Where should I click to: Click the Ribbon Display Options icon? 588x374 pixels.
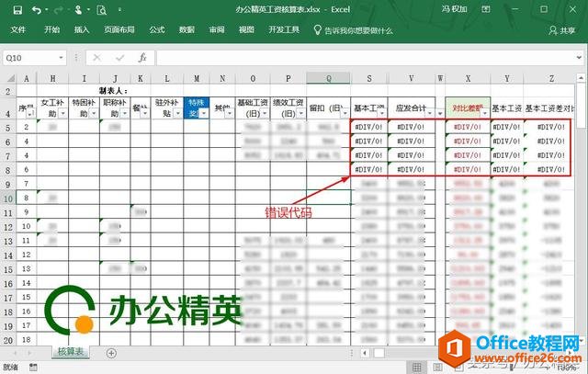point(486,9)
